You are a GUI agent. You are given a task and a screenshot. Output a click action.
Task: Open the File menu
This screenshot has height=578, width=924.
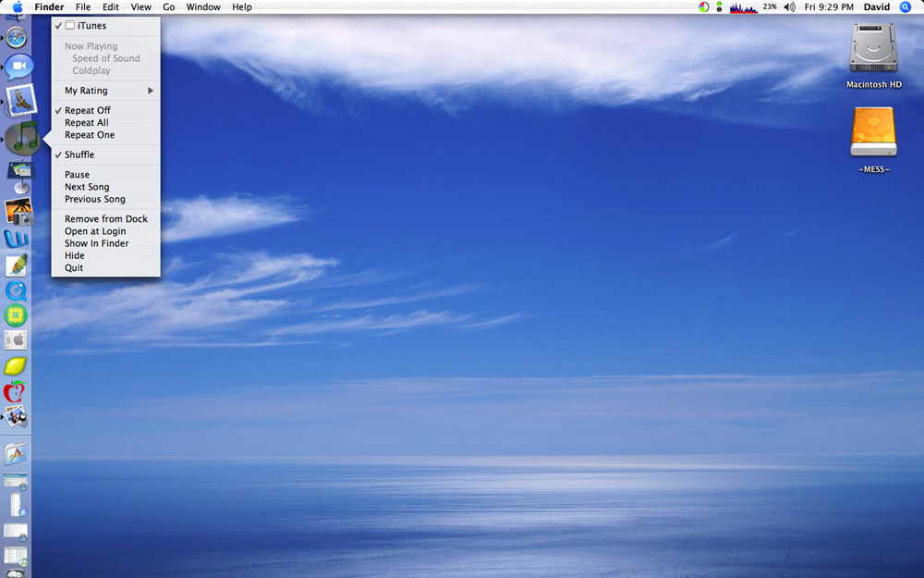(83, 7)
